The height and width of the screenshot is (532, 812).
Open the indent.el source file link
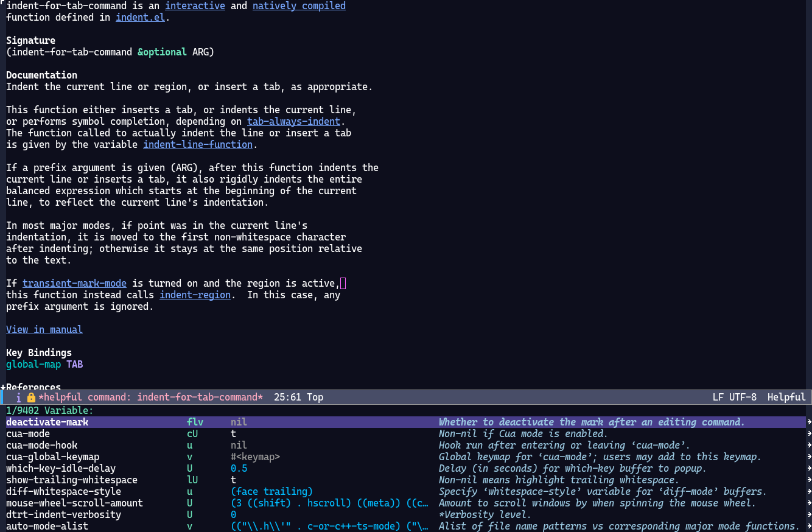(x=141, y=18)
